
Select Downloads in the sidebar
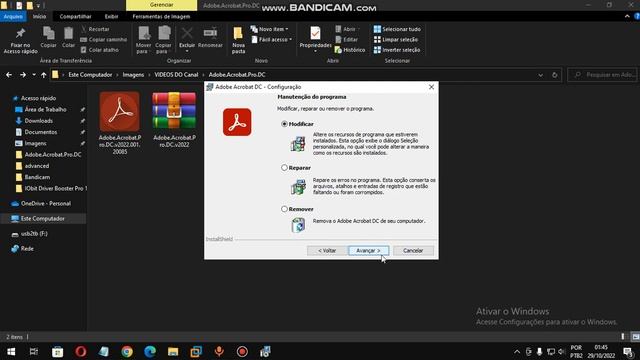(38, 121)
